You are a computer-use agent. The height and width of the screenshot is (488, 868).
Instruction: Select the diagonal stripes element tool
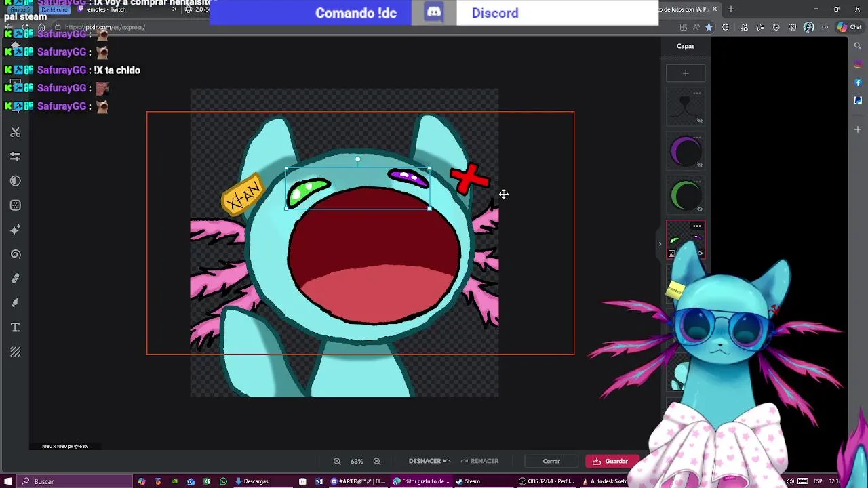point(16,352)
